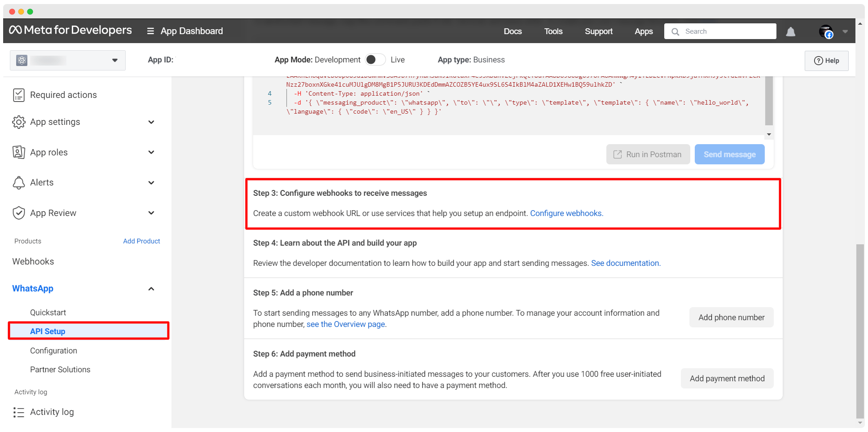Click the Alerts bell icon in sidebar
Image resolution: width=868 pixels, height=432 pixels.
[x=18, y=183]
